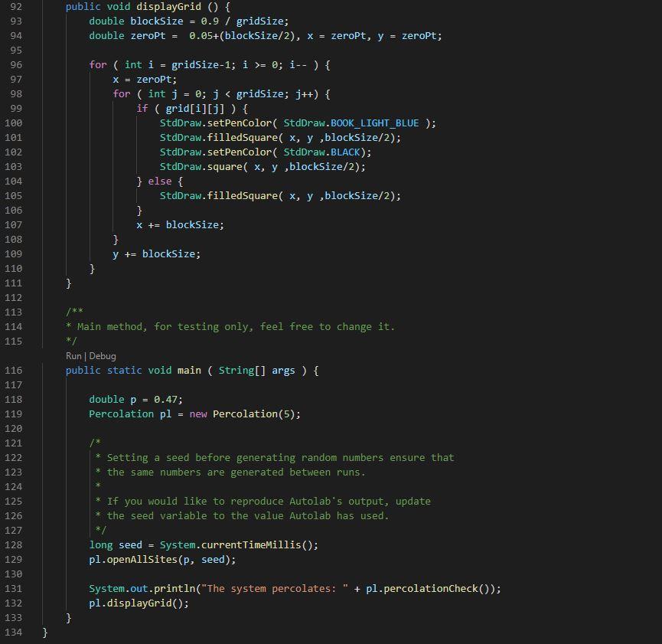Click the openAllSites method call
Screen dimensions: 662x644
tap(142, 560)
